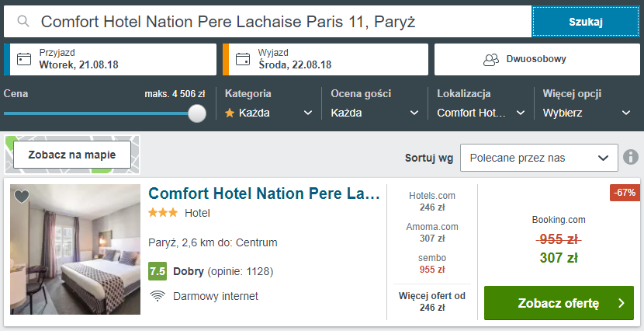Open the Ocena gości dropdown

point(375,113)
